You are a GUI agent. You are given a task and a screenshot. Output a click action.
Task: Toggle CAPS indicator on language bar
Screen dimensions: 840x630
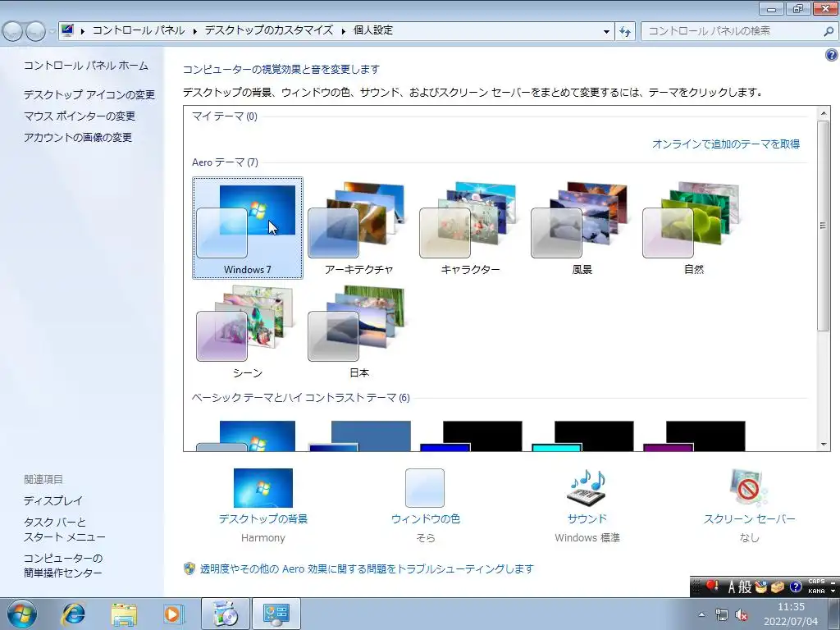tap(816, 582)
